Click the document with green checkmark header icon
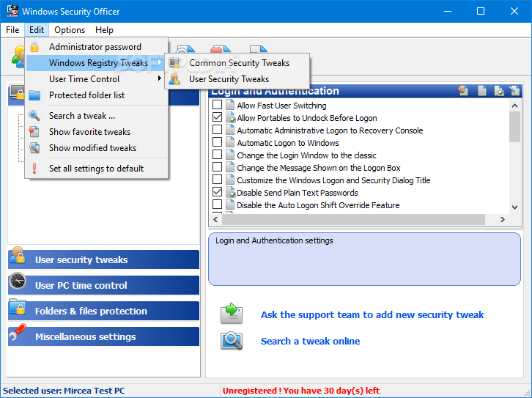This screenshot has width=532, height=398. tap(499, 91)
